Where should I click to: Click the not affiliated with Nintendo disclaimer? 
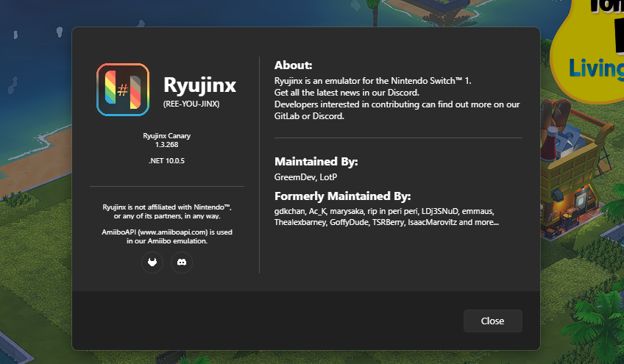tap(167, 212)
